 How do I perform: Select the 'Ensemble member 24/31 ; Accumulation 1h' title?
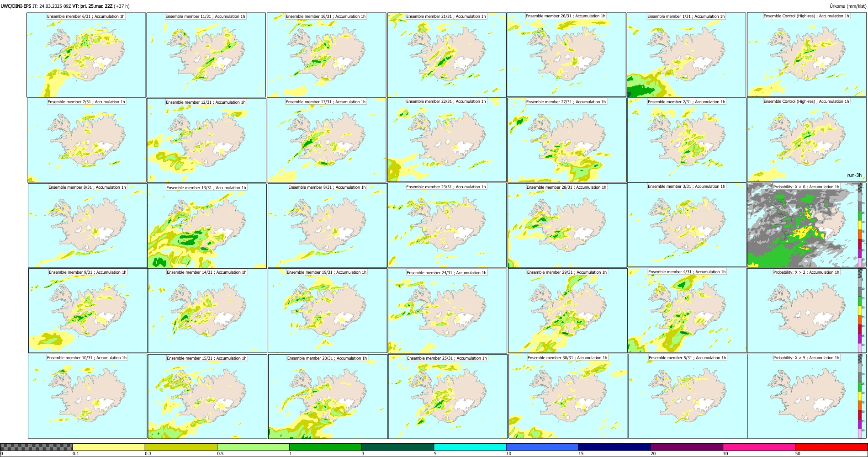[446, 273]
